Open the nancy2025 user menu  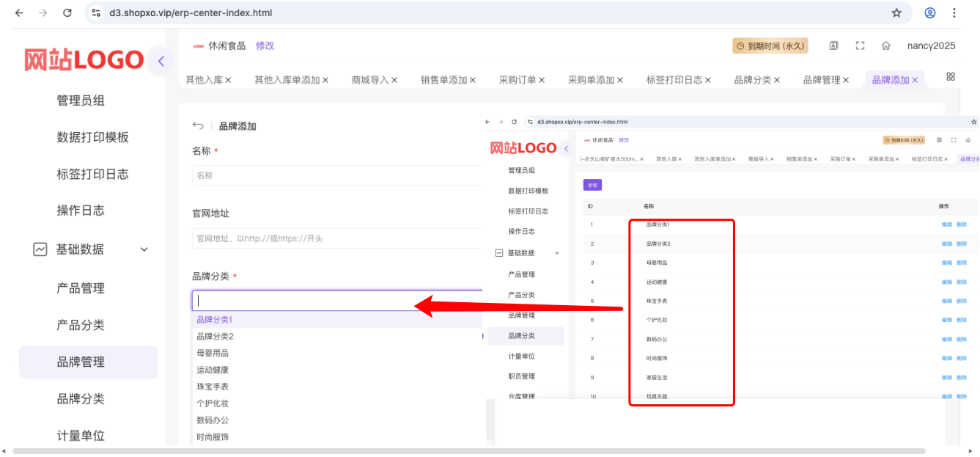pos(931,45)
